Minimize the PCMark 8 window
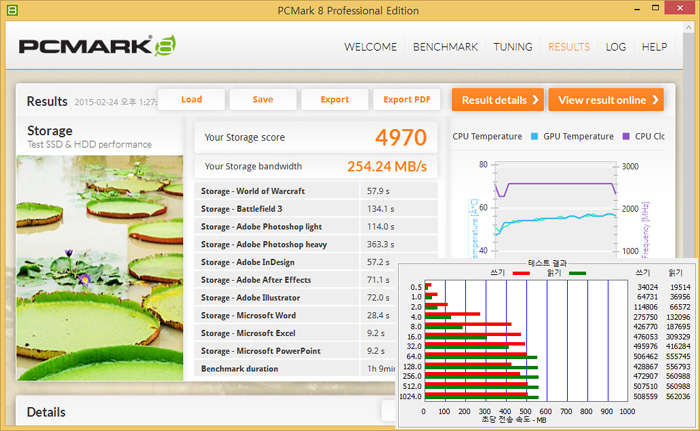Image resolution: width=700 pixels, height=431 pixels. [x=637, y=8]
